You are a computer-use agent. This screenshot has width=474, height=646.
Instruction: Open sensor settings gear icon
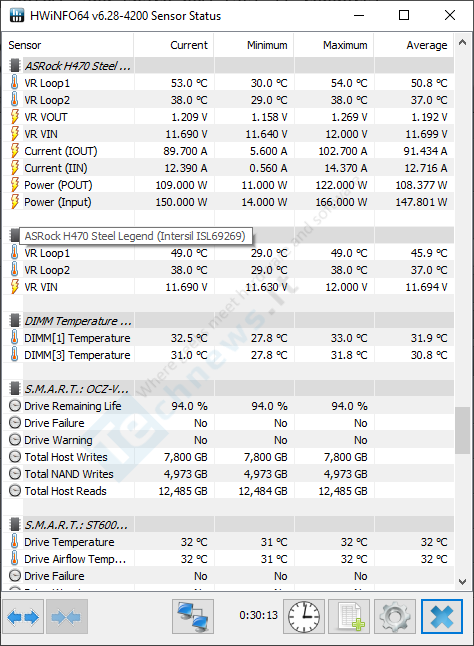pos(395,617)
